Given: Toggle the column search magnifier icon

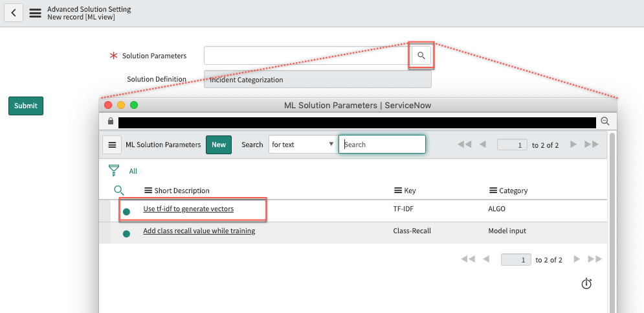Looking at the screenshot, I should [118, 190].
